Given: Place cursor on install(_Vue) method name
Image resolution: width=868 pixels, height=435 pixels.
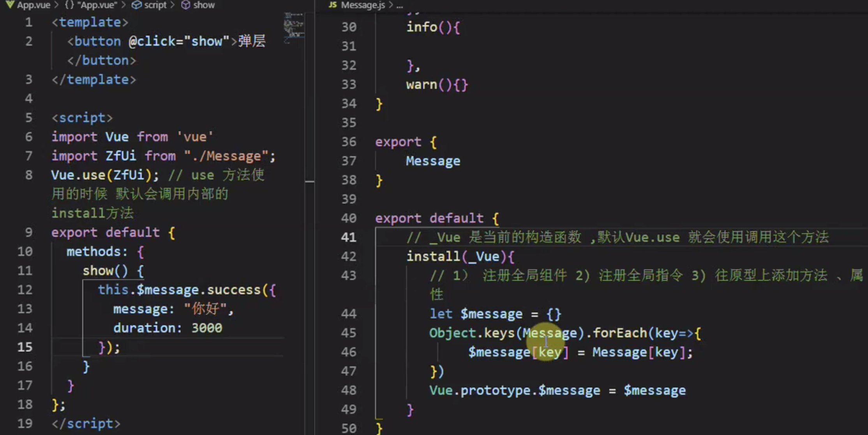Looking at the screenshot, I should 433,256.
